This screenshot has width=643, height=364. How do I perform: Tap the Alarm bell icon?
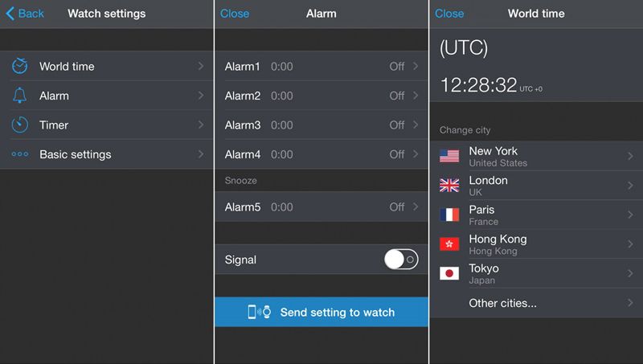click(x=19, y=96)
